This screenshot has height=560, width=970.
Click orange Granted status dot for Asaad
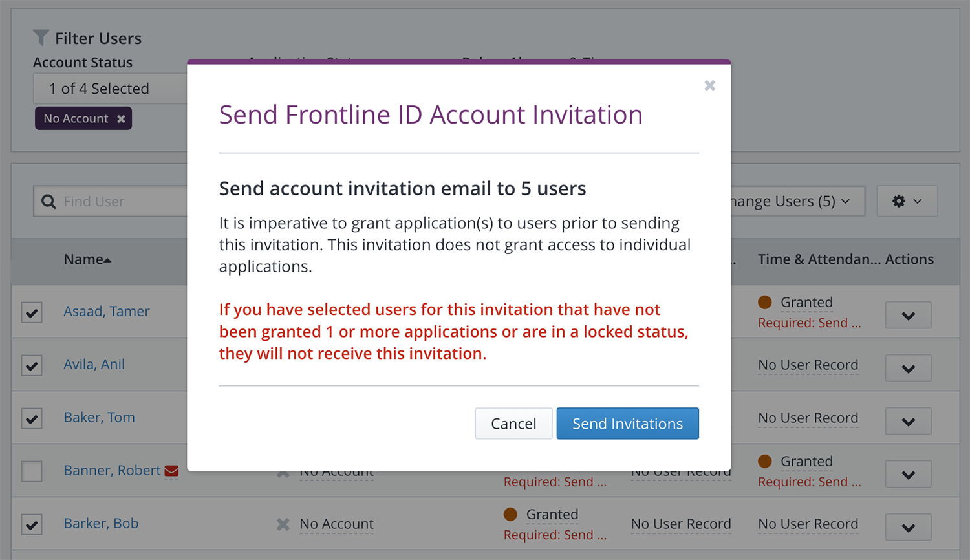(x=765, y=302)
